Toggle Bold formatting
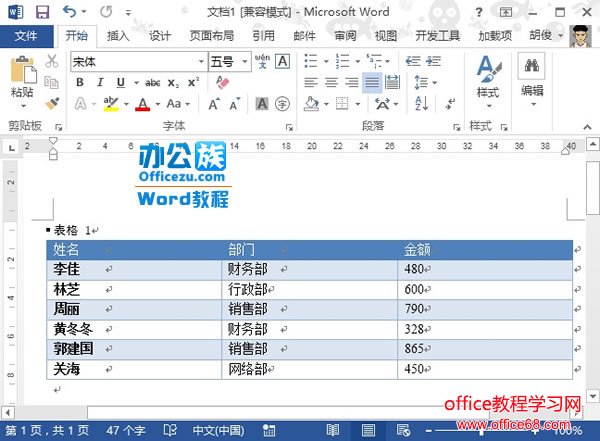Viewport: 600px width, 441px height. (x=80, y=82)
